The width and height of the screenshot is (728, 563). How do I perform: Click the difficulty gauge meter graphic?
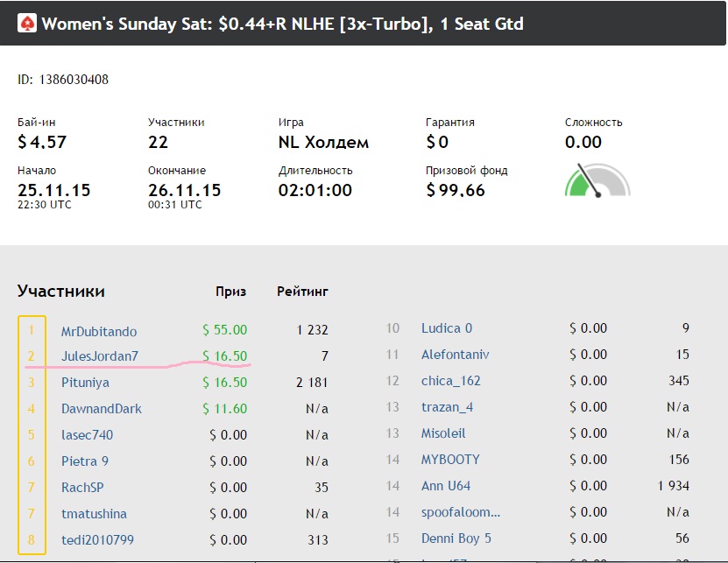coord(597,179)
